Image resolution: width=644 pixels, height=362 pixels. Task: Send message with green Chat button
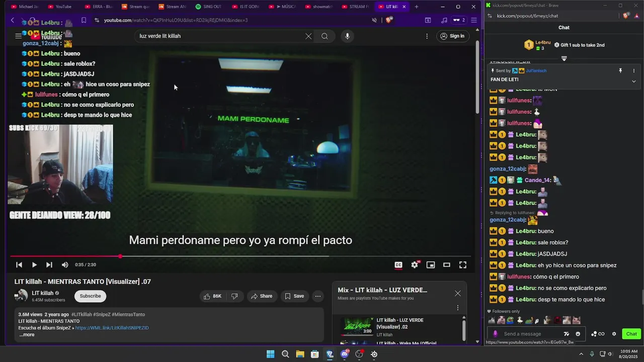tap(631, 334)
